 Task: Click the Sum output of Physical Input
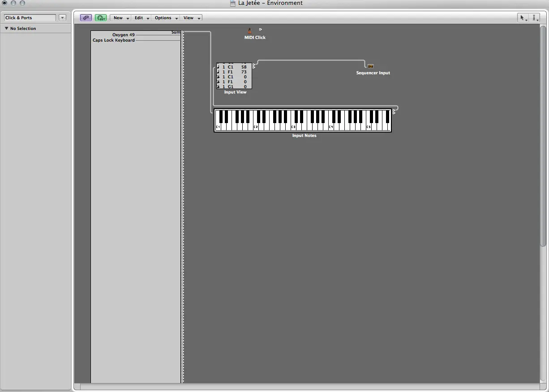[176, 32]
